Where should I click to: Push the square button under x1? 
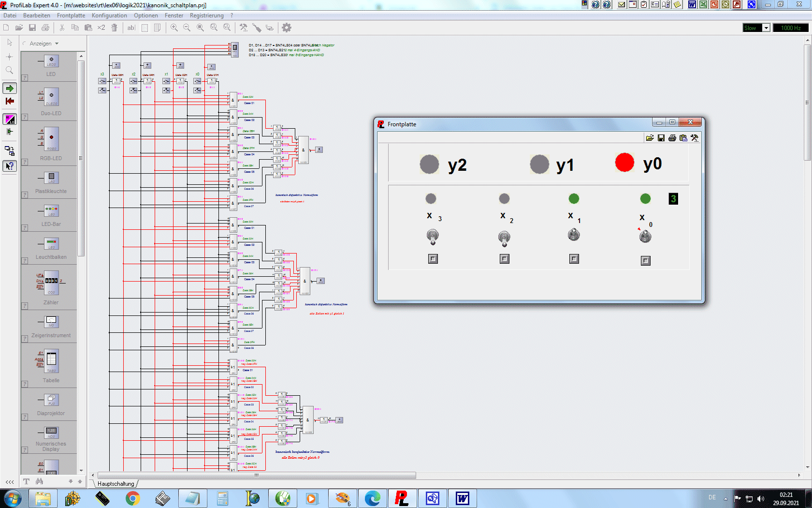coord(574,259)
